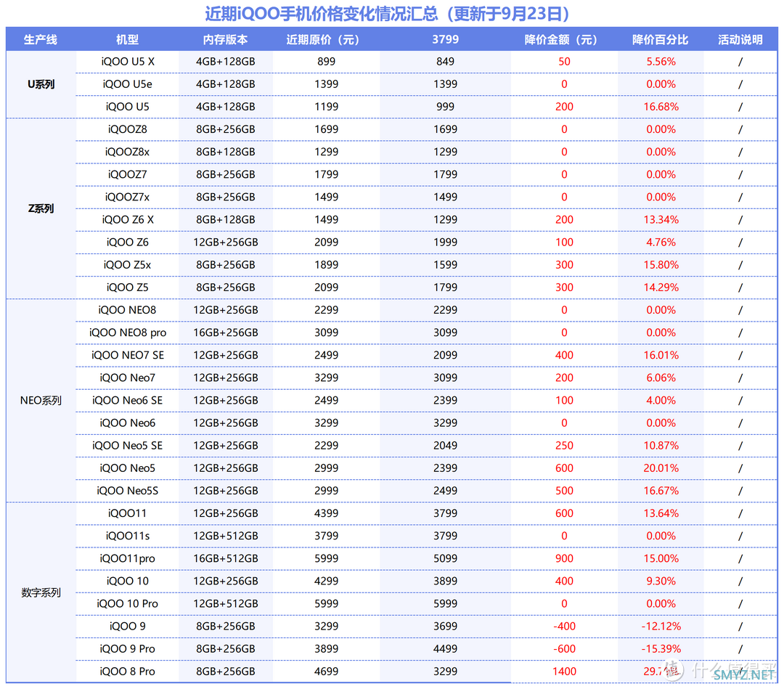Screen dimensions: 784x689
Task: Click the iQOO Neo5S model cell
Action: point(127,491)
